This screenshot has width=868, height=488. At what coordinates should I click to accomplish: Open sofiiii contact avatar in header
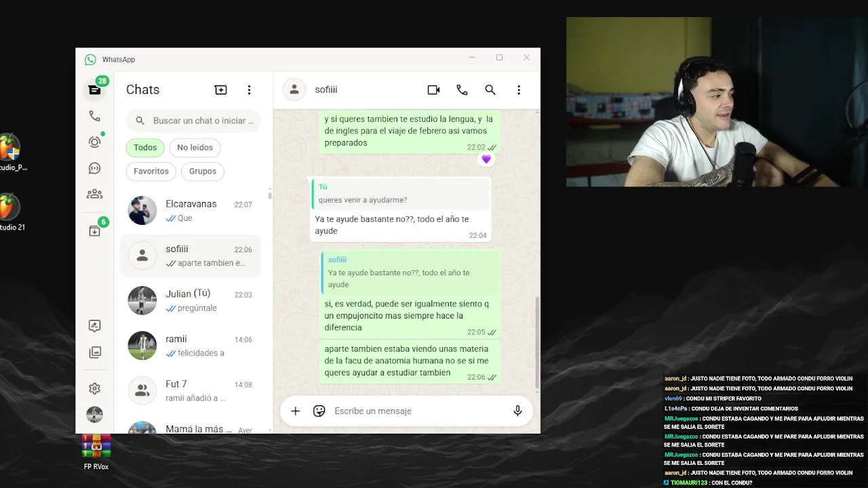coord(294,89)
